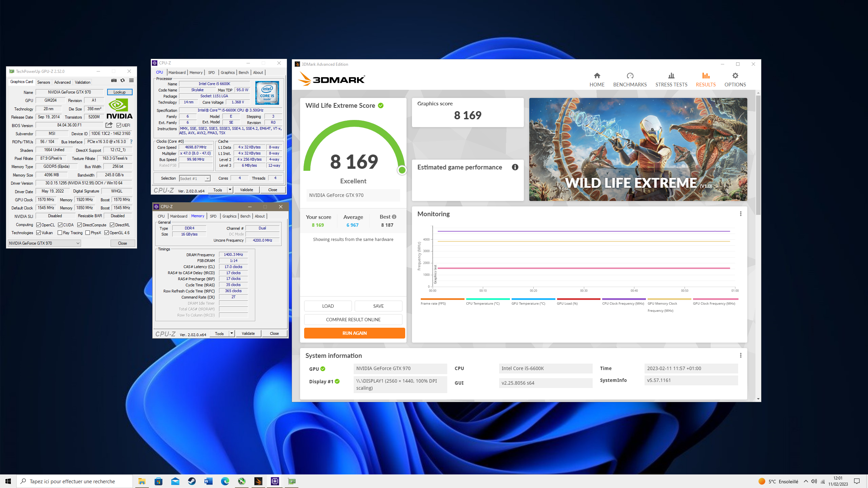Click the info icon next to Estimated game performance
The image size is (868, 488).
[x=515, y=167]
